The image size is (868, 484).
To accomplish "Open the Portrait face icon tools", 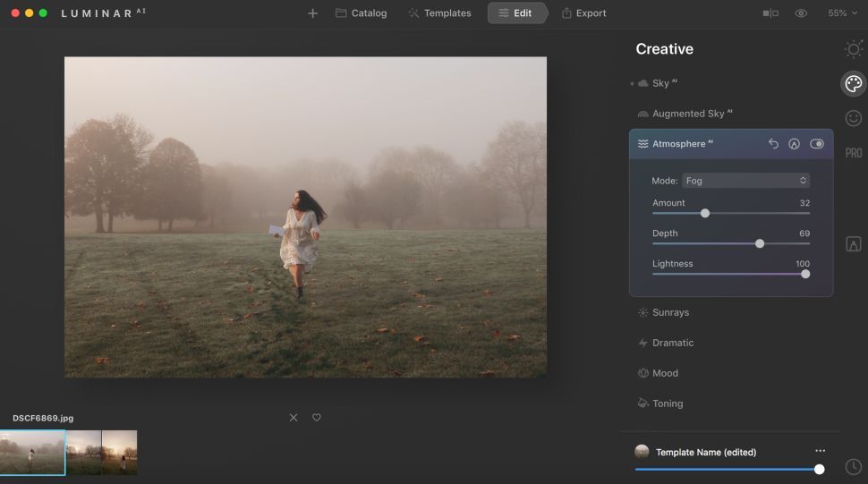I will click(x=853, y=118).
